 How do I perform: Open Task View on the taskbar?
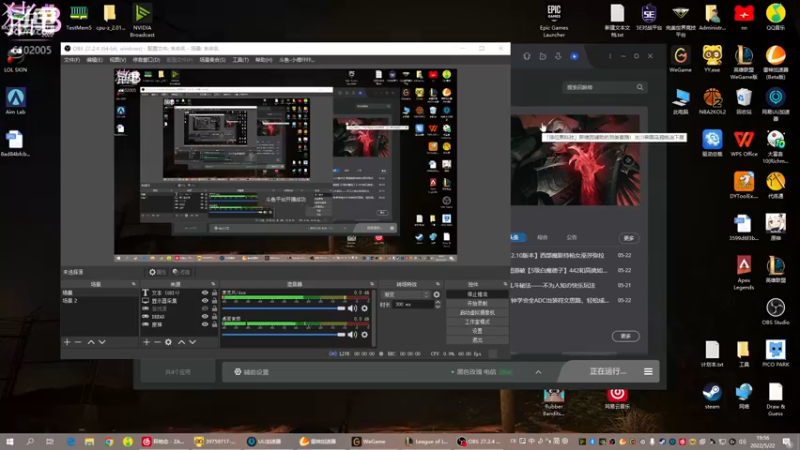point(49,441)
